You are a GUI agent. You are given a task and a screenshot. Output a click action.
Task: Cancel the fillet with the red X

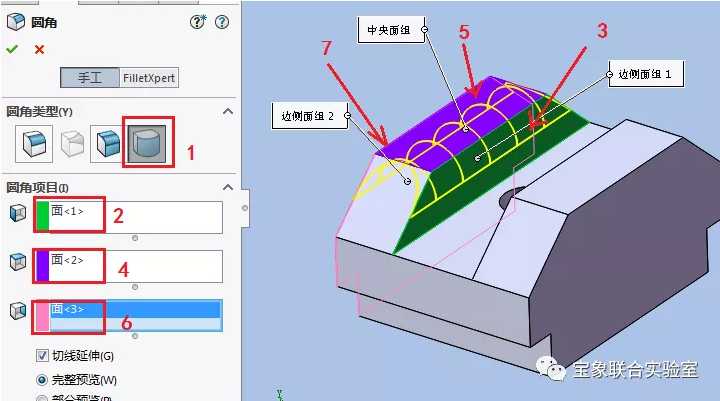tap(39, 49)
